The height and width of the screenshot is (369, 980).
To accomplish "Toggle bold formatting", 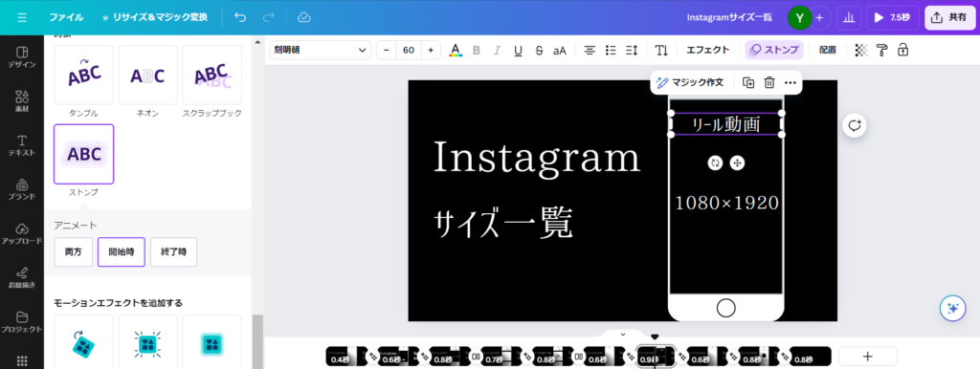I will click(477, 51).
